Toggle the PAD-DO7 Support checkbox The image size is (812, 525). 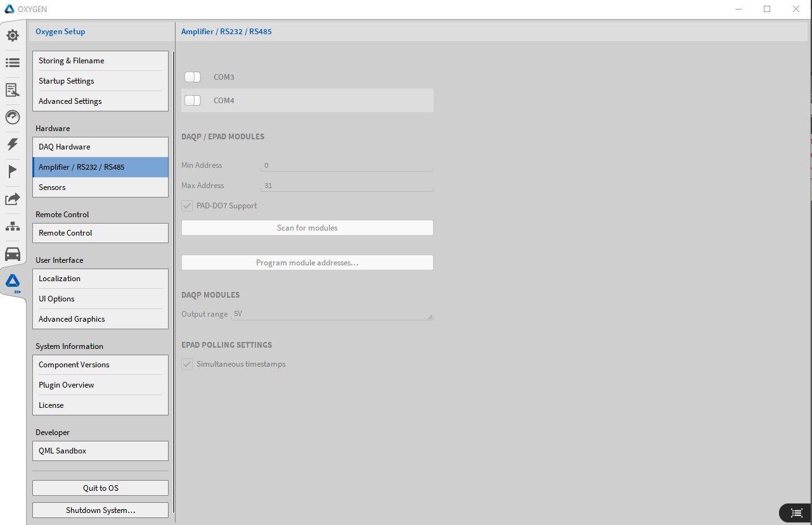[x=187, y=206]
